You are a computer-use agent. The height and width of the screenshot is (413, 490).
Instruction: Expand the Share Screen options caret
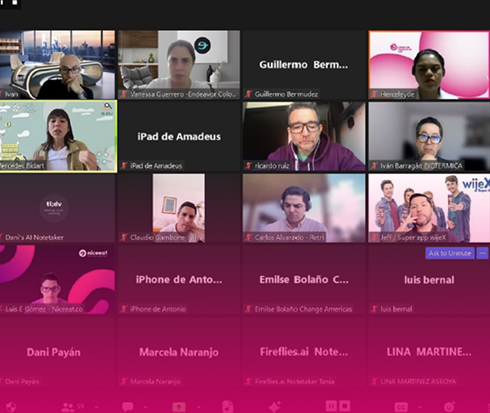click(199, 407)
